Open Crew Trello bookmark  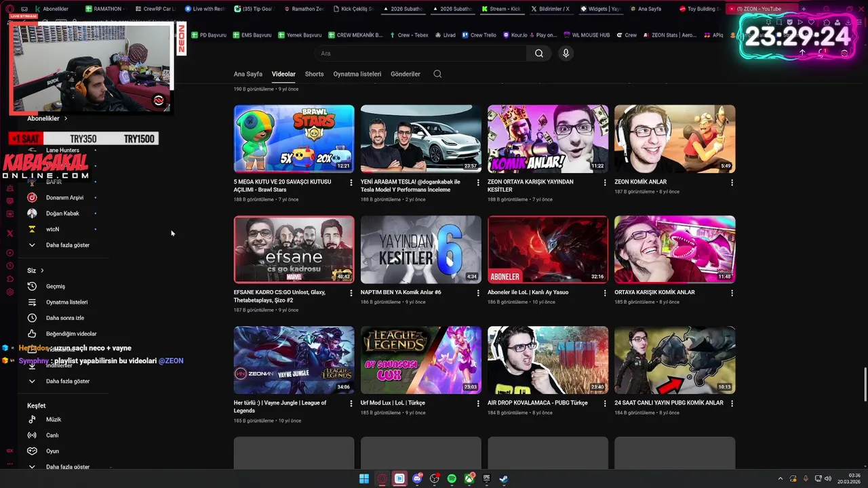pyautogui.click(x=479, y=35)
